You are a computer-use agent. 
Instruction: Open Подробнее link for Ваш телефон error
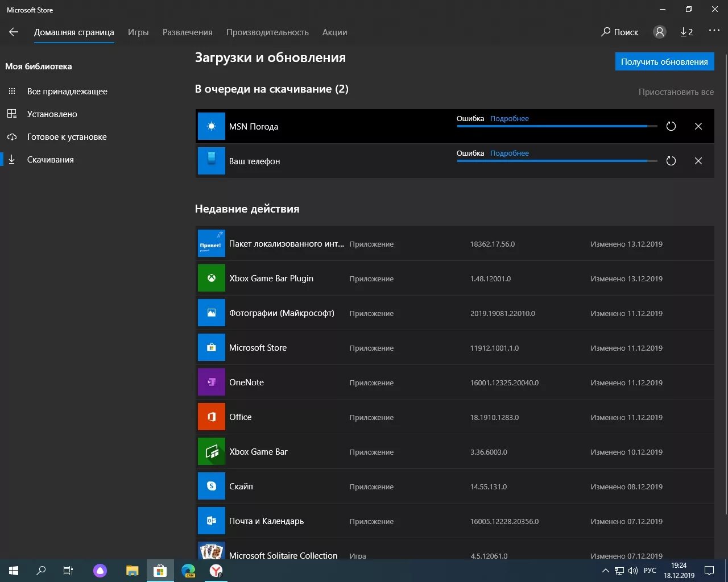click(510, 153)
